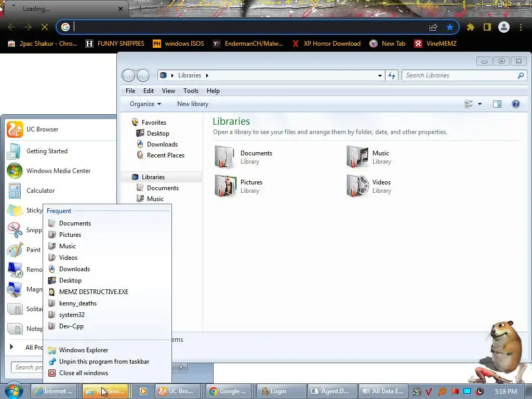
Task: Open the XP Horror Download bookmark
Action: pos(326,44)
